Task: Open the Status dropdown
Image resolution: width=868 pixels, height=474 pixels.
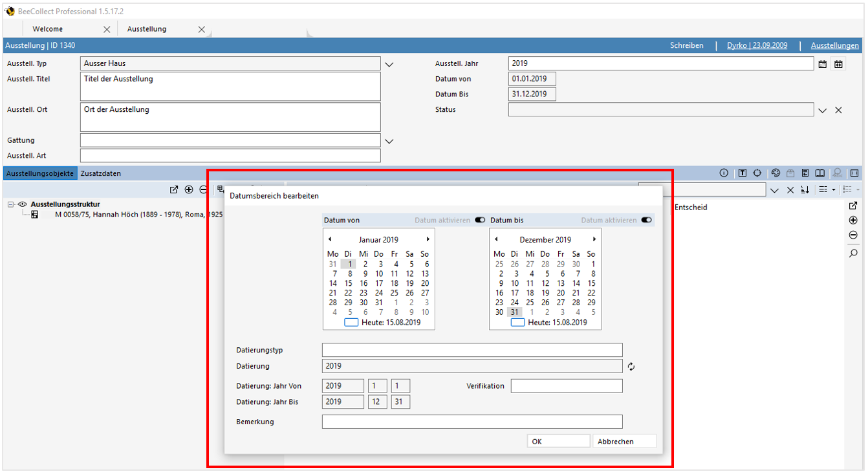Action: tap(822, 109)
